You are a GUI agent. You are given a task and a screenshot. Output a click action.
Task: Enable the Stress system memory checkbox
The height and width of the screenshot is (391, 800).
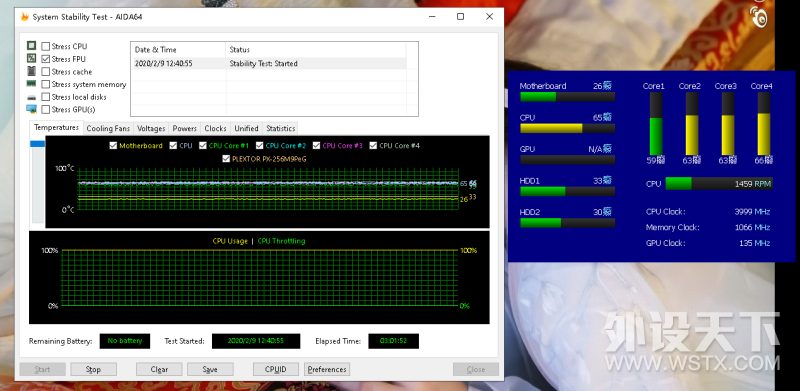pyautogui.click(x=46, y=84)
